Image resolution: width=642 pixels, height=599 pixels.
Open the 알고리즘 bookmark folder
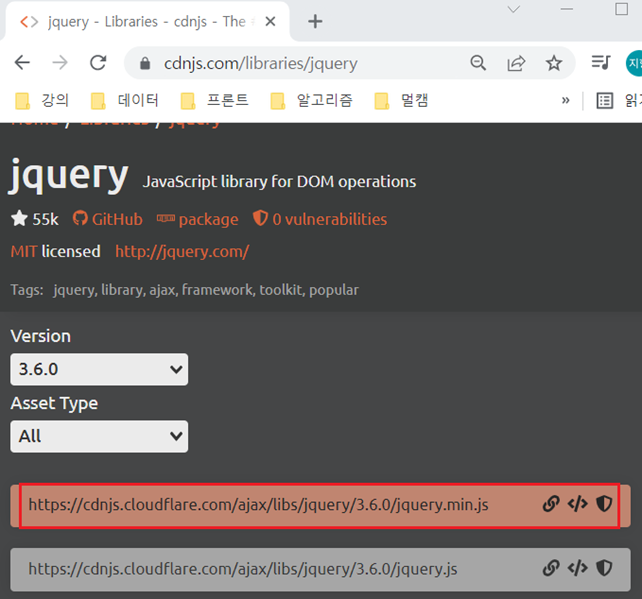311,100
